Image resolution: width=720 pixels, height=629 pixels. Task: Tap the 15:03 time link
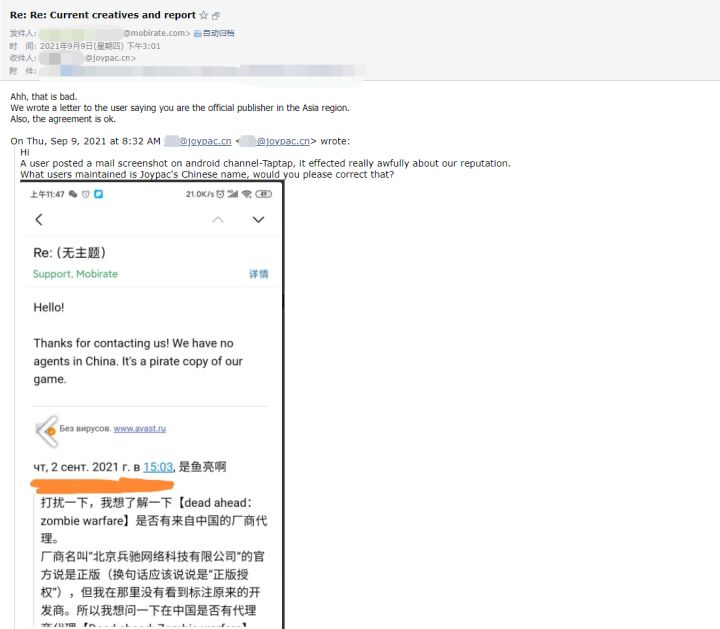158,467
